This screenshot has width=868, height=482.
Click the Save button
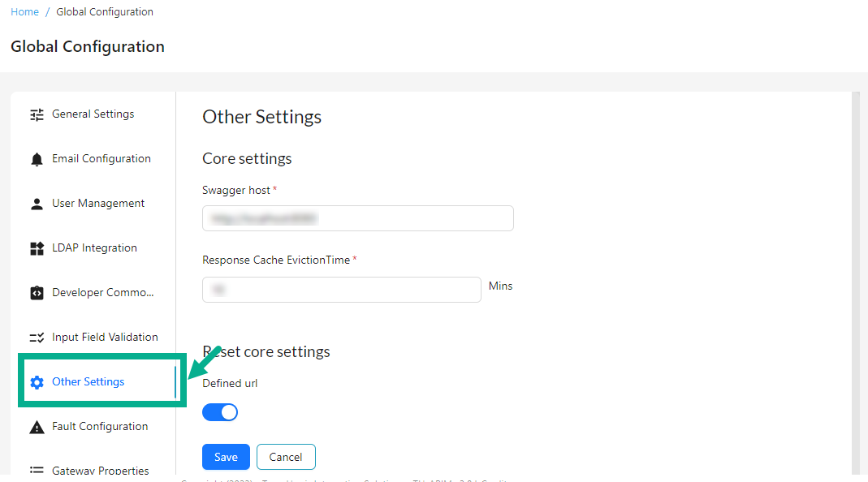pos(226,456)
